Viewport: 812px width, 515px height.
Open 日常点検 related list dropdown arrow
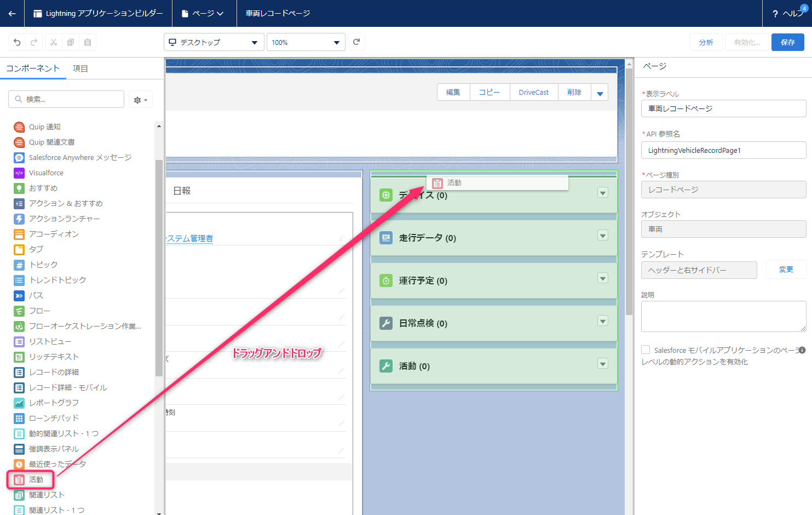click(x=603, y=321)
